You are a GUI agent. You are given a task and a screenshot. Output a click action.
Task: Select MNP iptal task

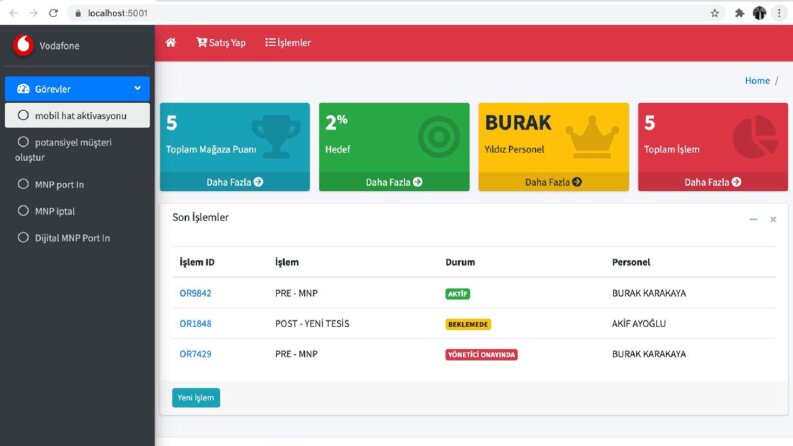[x=77, y=211]
